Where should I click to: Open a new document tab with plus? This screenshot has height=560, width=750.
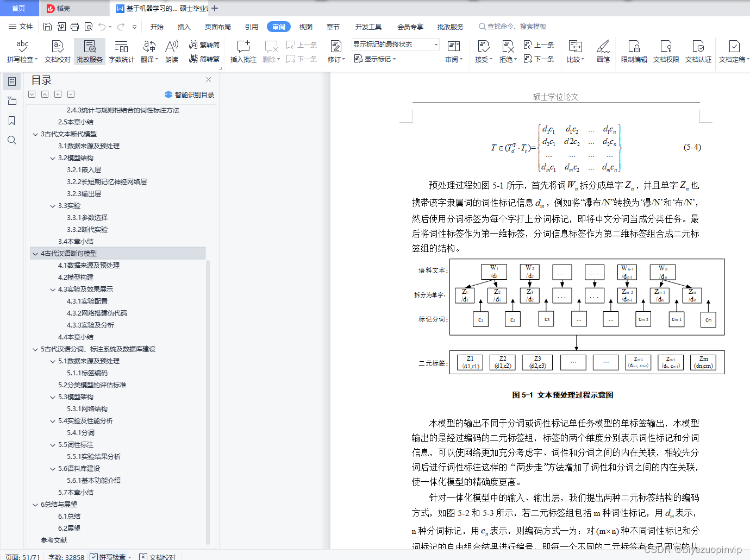[x=215, y=8]
